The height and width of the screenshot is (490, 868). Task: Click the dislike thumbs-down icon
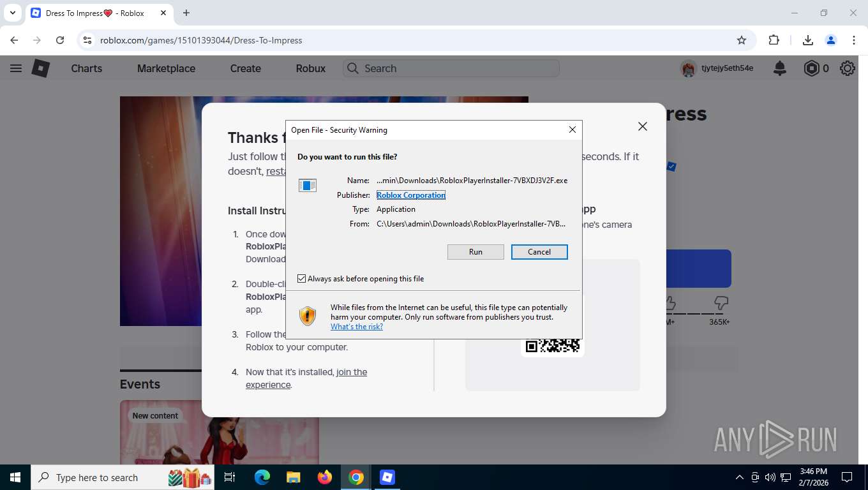tap(721, 302)
